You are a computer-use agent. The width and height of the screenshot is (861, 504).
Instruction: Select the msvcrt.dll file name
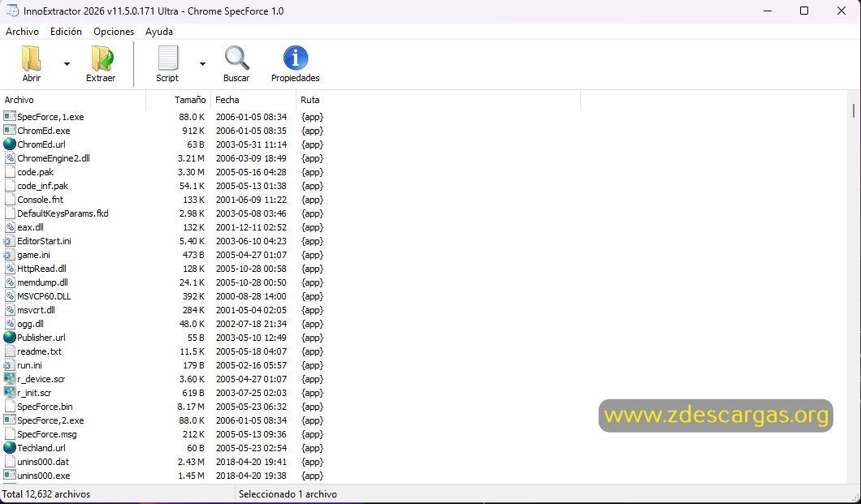coord(36,310)
